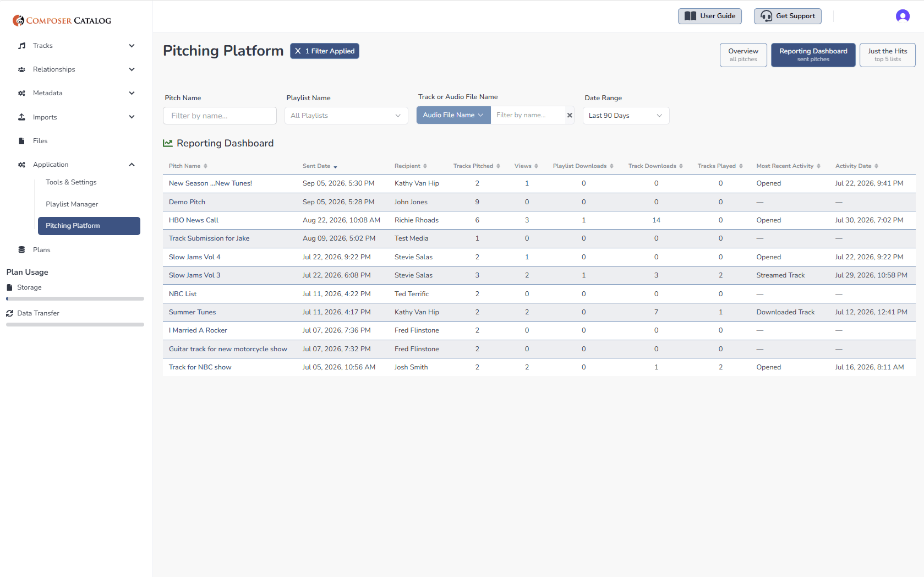This screenshot has height=577, width=924.
Task: Open the Track for NBC show pitch
Action: (x=200, y=367)
